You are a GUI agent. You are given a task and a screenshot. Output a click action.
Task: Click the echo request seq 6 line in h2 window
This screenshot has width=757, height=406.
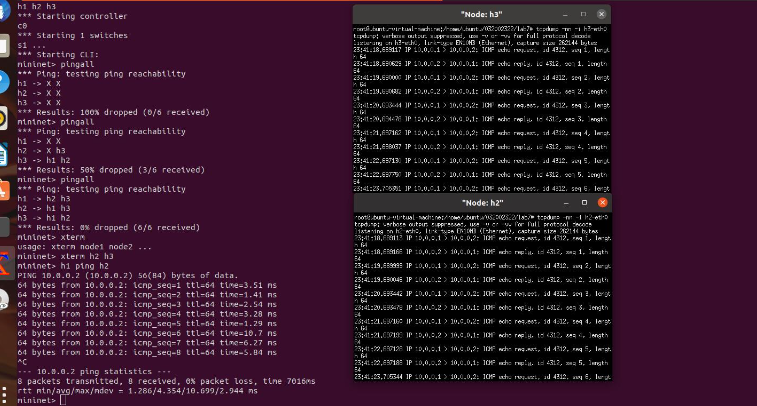coord(482,377)
